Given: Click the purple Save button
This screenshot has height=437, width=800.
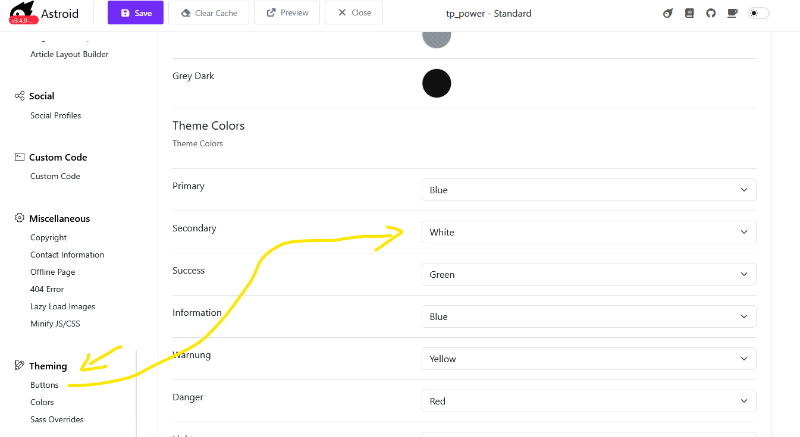Looking at the screenshot, I should (x=135, y=13).
